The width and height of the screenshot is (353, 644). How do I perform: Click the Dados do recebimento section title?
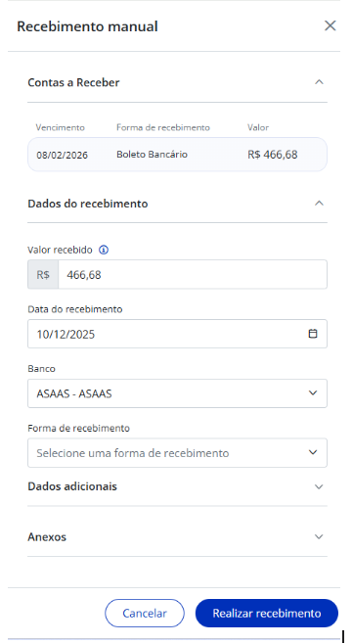(x=88, y=204)
